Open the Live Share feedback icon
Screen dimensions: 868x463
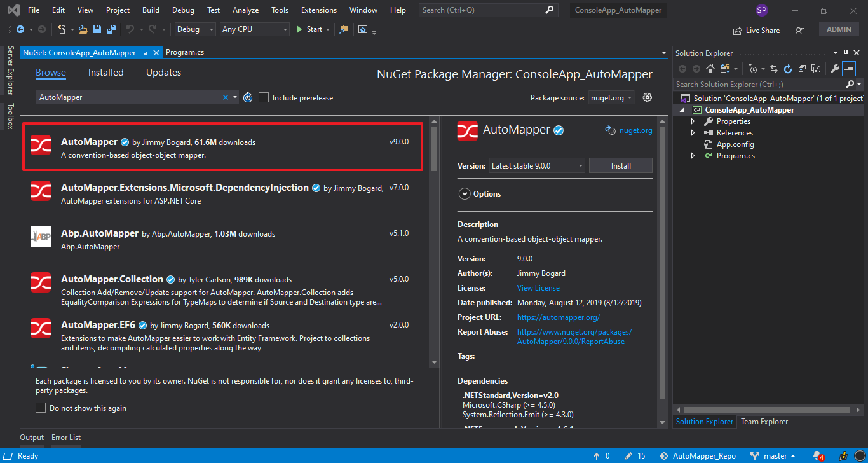(x=800, y=29)
